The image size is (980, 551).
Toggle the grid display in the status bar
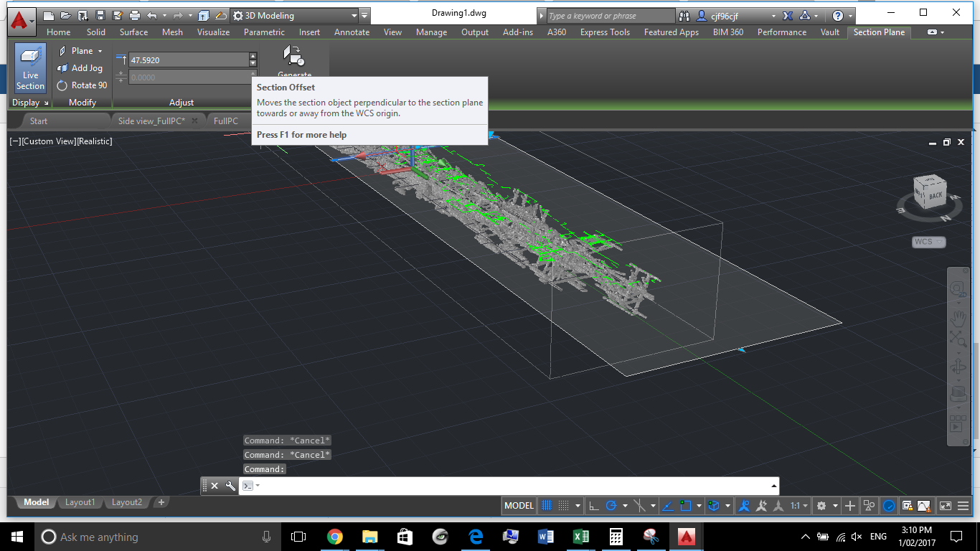tap(547, 505)
